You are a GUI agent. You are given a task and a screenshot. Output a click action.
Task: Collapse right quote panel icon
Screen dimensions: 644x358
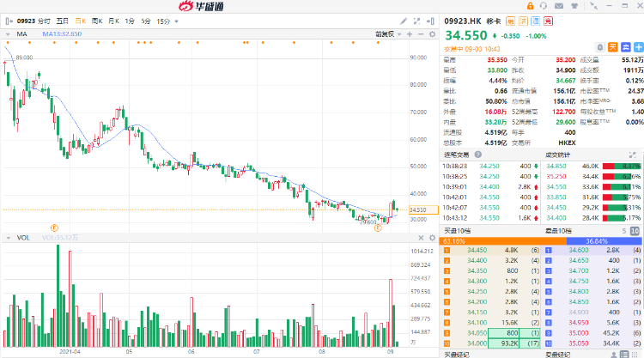click(430, 21)
